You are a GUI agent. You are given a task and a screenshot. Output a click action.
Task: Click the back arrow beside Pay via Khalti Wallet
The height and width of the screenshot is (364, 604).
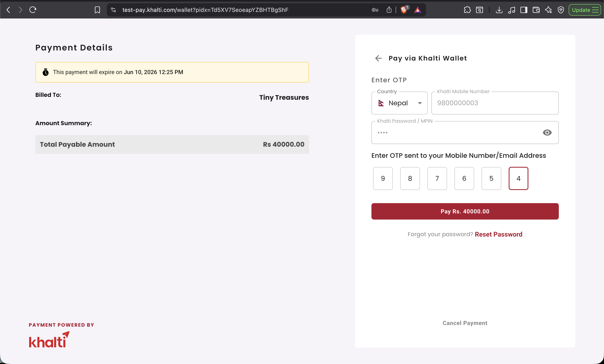tap(378, 58)
